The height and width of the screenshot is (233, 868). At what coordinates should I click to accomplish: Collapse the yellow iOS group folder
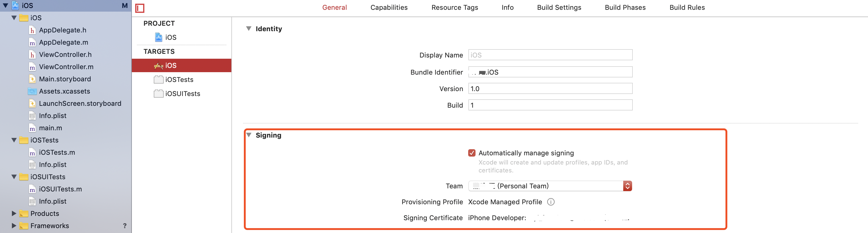point(14,18)
